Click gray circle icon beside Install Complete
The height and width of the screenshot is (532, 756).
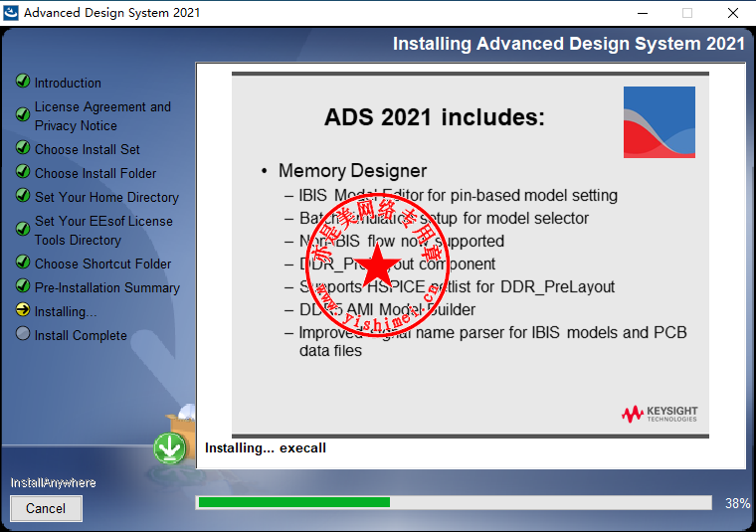[x=23, y=333]
